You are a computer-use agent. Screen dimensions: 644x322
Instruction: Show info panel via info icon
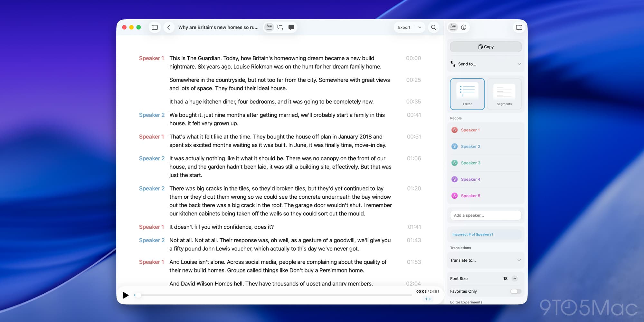(x=464, y=27)
